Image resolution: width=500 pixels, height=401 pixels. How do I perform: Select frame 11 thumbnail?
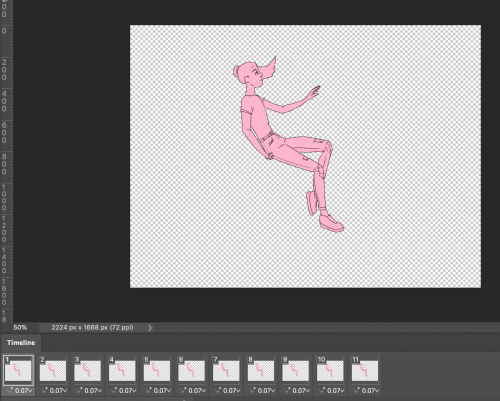365,370
